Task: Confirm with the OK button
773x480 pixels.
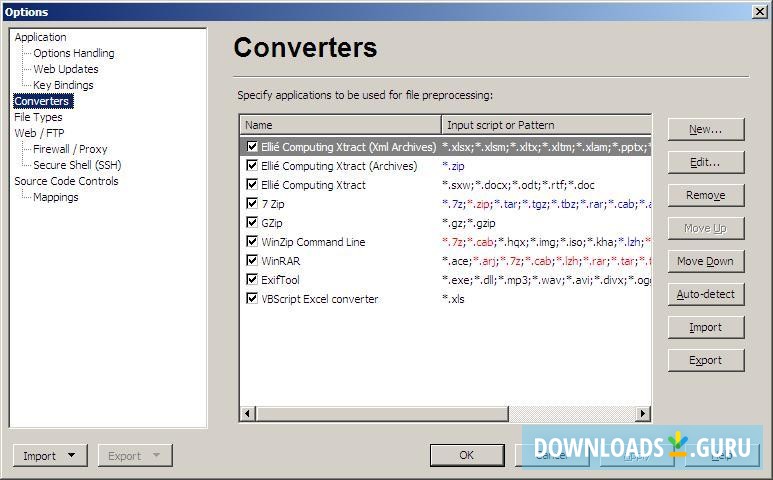Action: point(467,455)
